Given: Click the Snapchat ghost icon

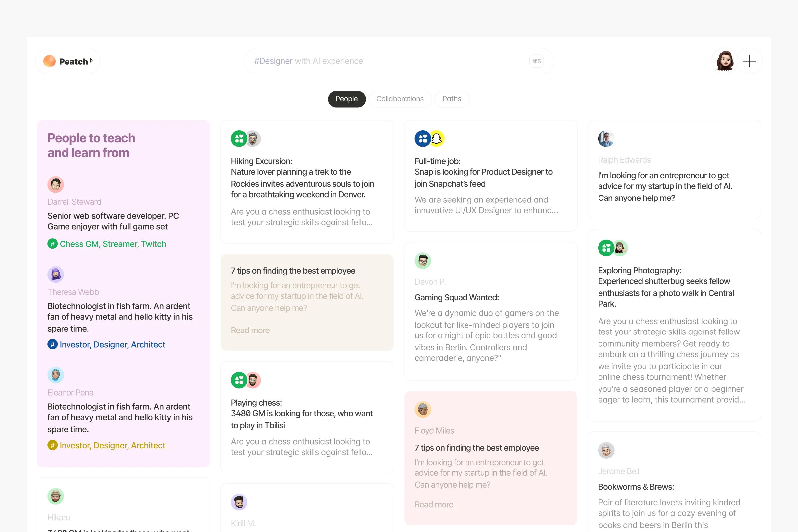Looking at the screenshot, I should (437, 138).
